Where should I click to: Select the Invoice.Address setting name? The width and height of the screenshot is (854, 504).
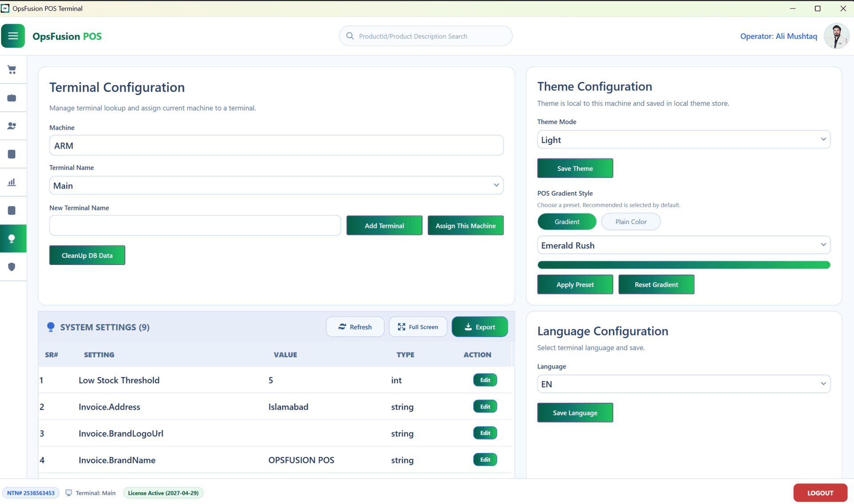click(x=109, y=407)
